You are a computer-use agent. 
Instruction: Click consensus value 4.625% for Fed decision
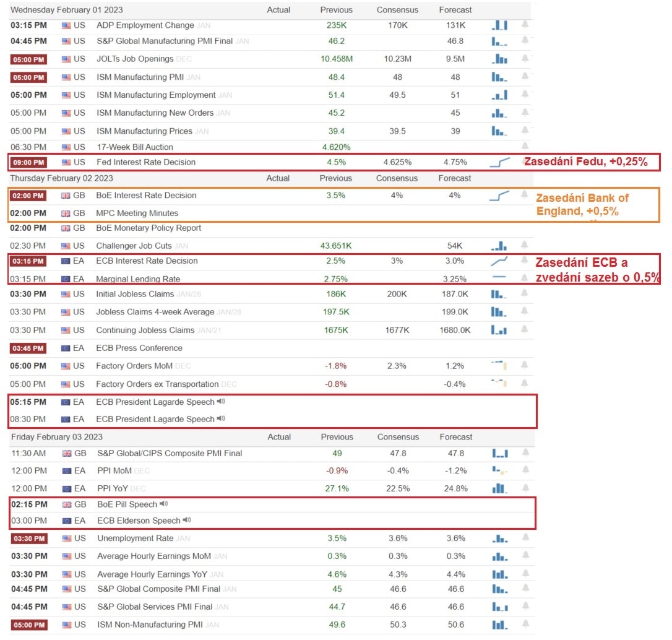(x=397, y=162)
